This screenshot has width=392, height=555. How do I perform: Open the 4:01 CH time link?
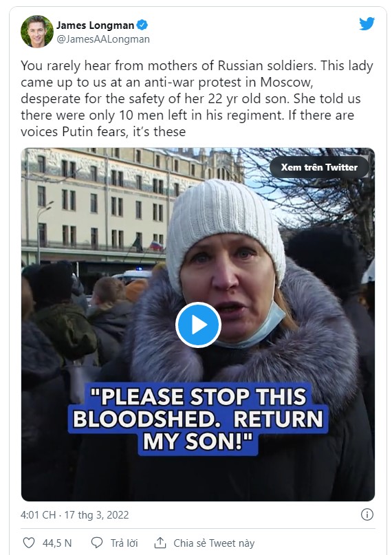[x=38, y=514]
